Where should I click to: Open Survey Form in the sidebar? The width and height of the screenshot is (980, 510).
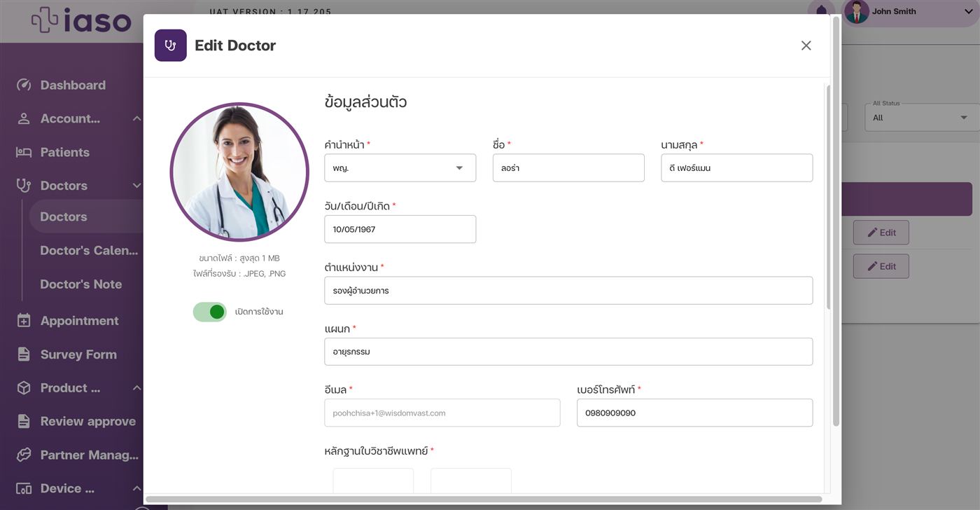[x=78, y=354]
